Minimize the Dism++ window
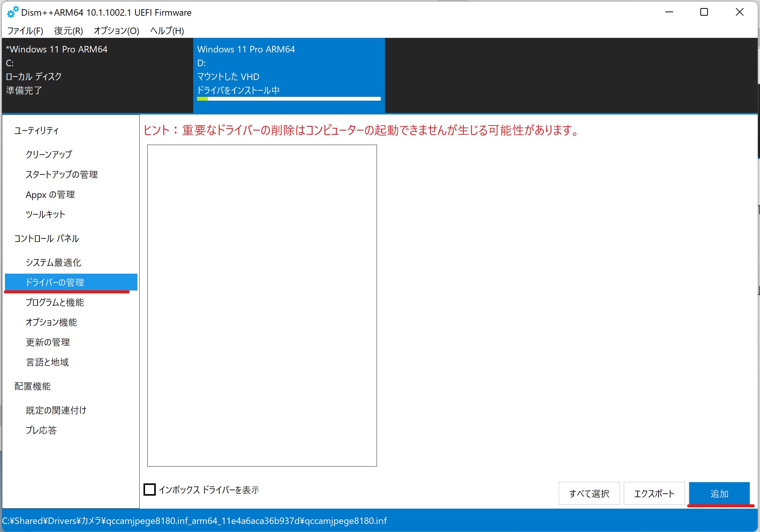Viewport: 760px width, 532px height. tap(669, 12)
